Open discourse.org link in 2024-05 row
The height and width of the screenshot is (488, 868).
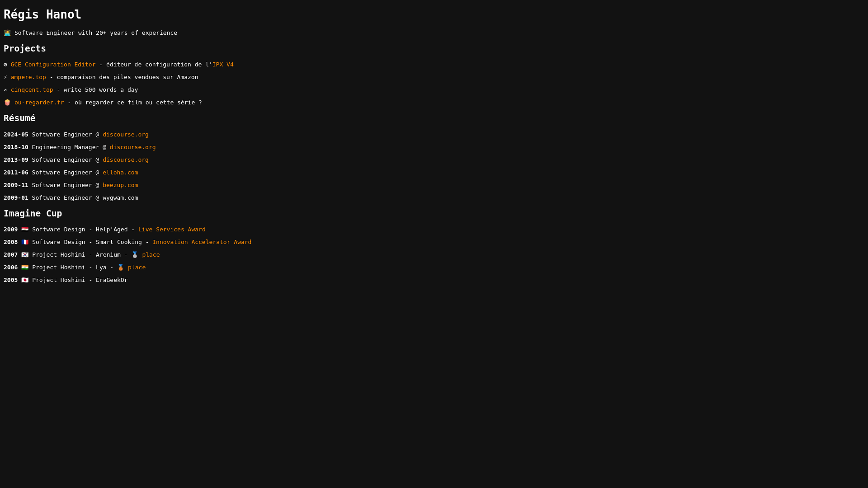click(x=126, y=135)
